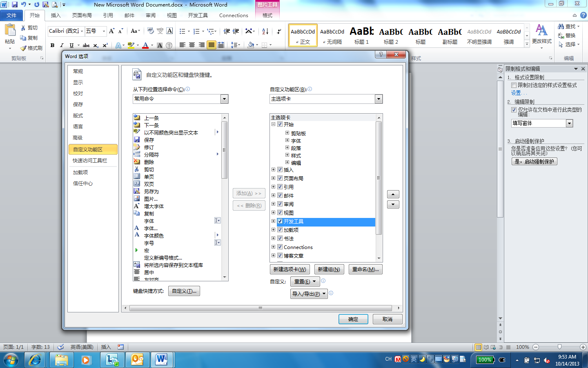Image resolution: width=588 pixels, height=368 pixels.
Task: Uncheck the 审阅 checkbox in the tabs tree
Action: (280, 204)
